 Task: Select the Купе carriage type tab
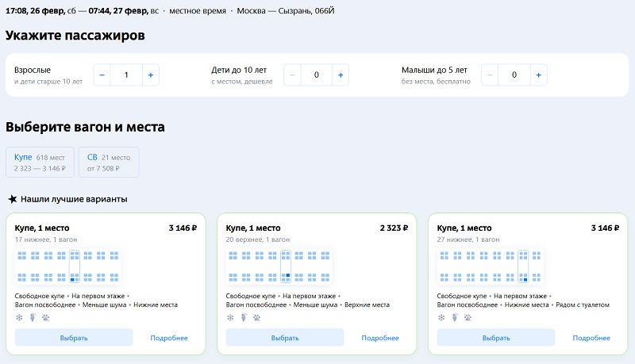pos(40,163)
